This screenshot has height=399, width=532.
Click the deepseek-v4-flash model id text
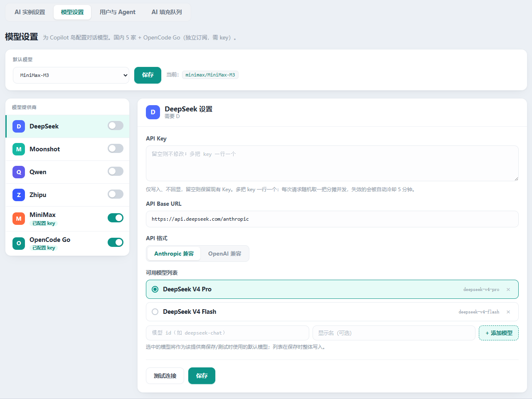tap(479, 312)
